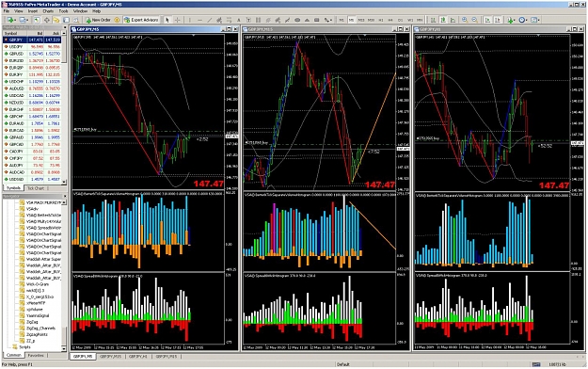Open the Strategy Tester icon

(76, 20)
